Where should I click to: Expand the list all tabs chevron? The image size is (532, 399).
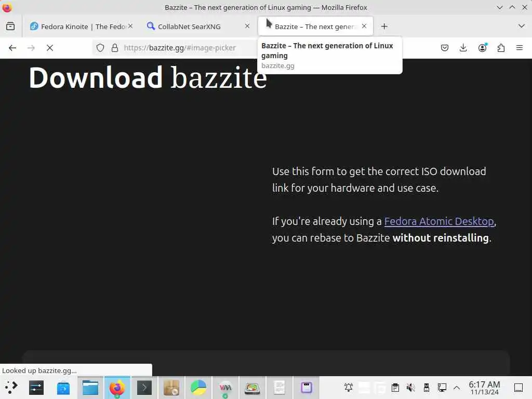(522, 26)
